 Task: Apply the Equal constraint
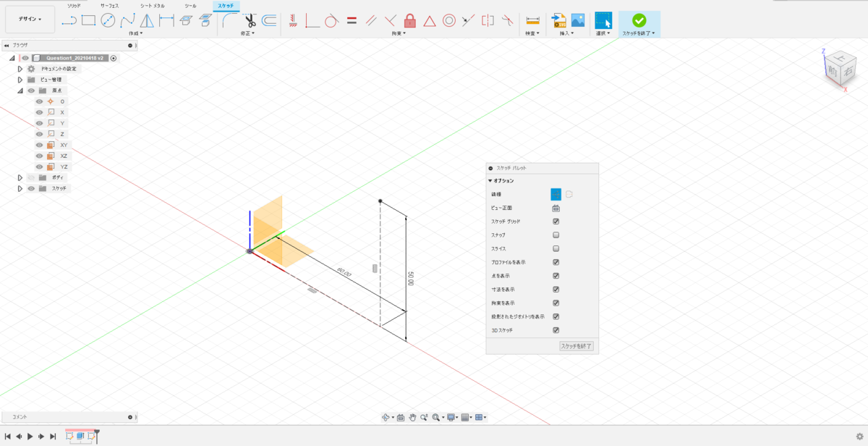[352, 20]
